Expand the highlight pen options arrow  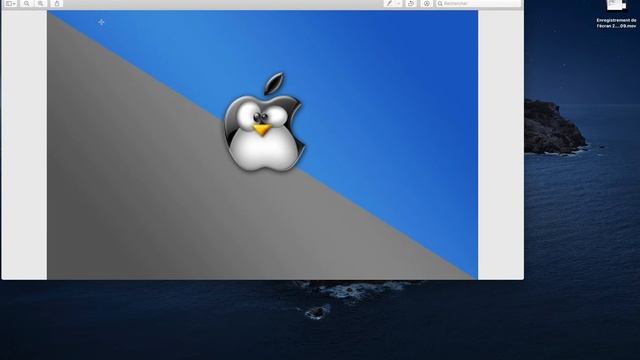click(x=399, y=3)
